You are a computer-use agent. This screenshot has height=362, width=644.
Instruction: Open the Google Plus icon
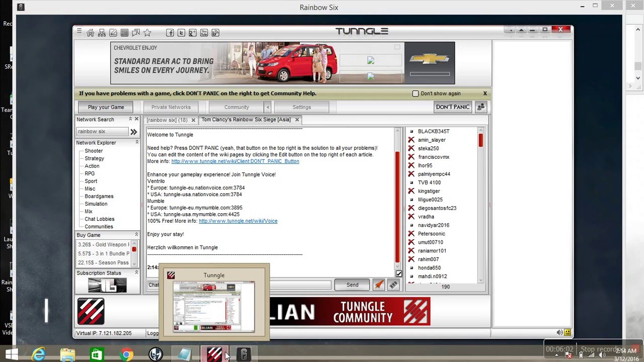(x=193, y=33)
